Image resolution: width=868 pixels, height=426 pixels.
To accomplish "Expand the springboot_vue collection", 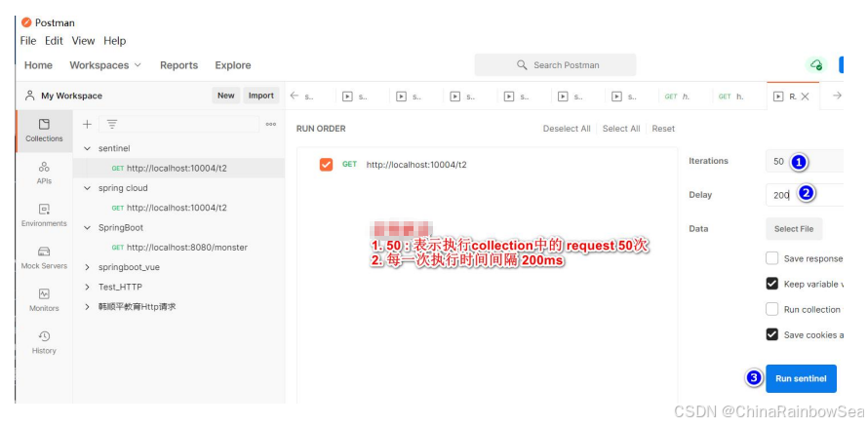I will pos(87,267).
